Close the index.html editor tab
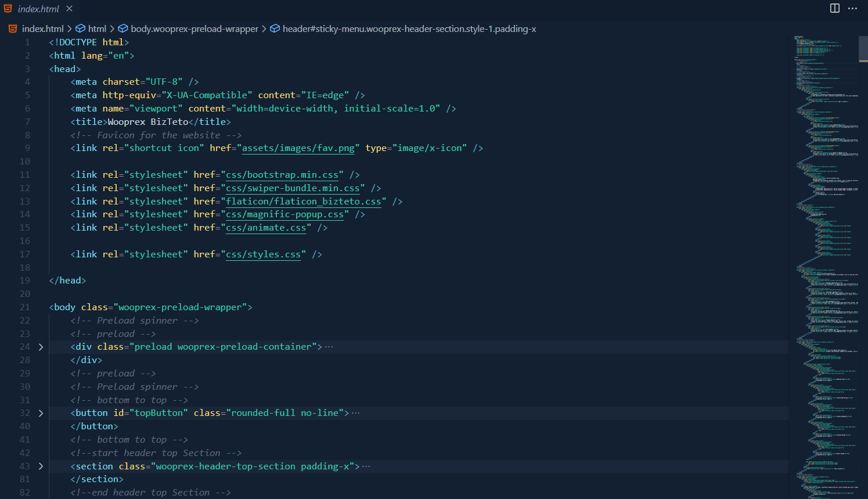The height and width of the screenshot is (499, 868). [x=69, y=9]
